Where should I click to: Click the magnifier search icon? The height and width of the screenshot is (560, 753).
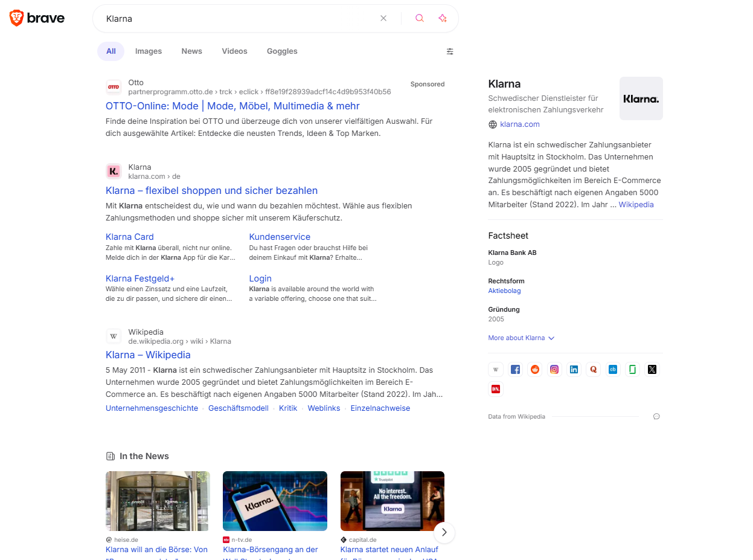pos(420,18)
